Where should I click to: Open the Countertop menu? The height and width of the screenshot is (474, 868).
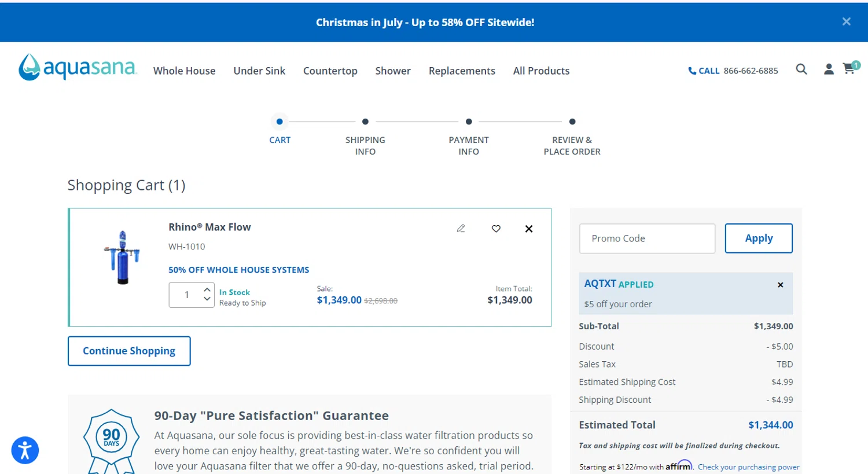(x=330, y=71)
